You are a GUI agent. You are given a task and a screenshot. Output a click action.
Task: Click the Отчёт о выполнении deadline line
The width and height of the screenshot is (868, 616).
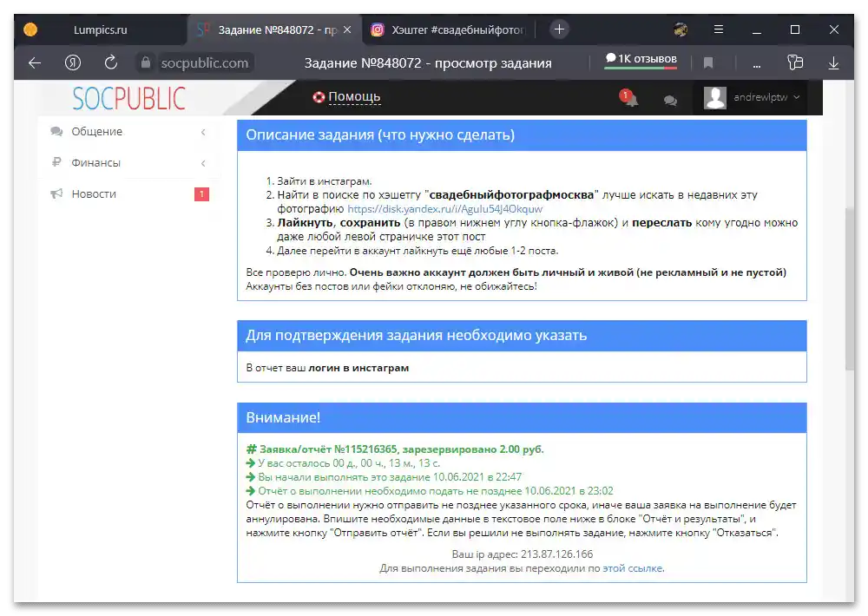tap(430, 491)
